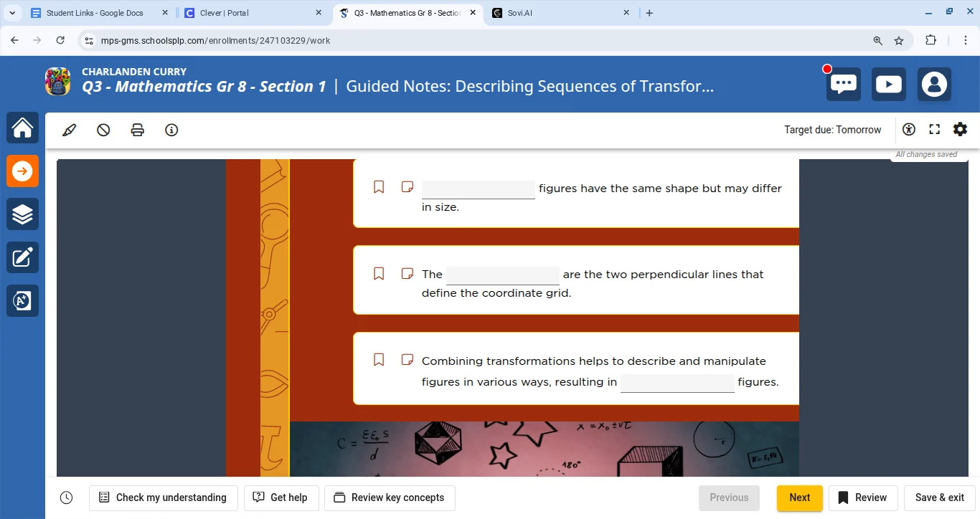980x519 pixels.
Task: Select the highlighter pen tool
Action: 70,130
